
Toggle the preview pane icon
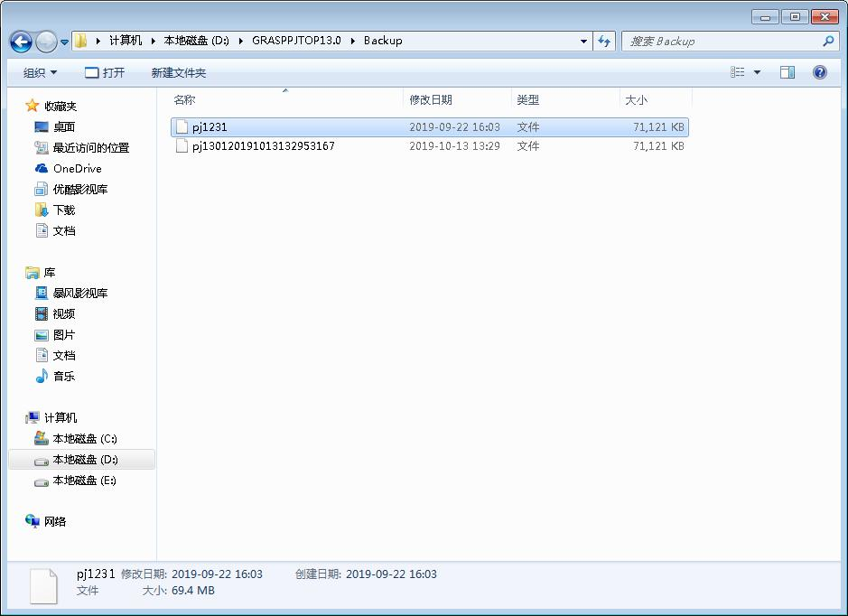pos(787,72)
